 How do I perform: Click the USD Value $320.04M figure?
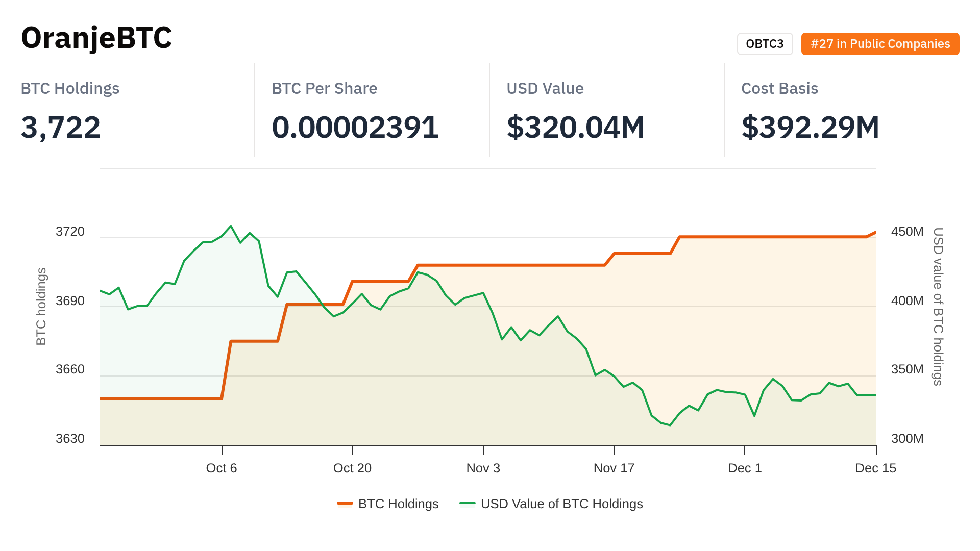[x=575, y=127]
